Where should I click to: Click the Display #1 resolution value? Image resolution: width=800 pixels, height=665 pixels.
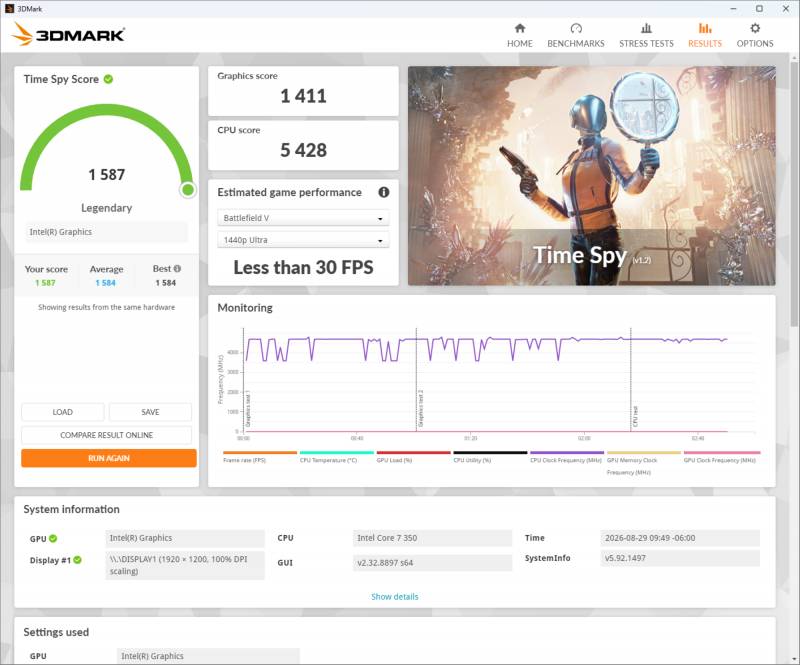[185, 565]
